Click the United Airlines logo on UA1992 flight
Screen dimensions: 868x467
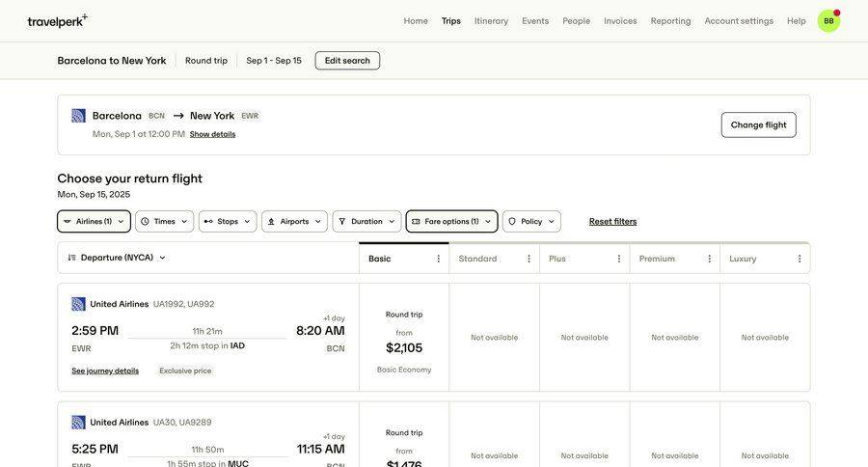pyautogui.click(x=79, y=304)
